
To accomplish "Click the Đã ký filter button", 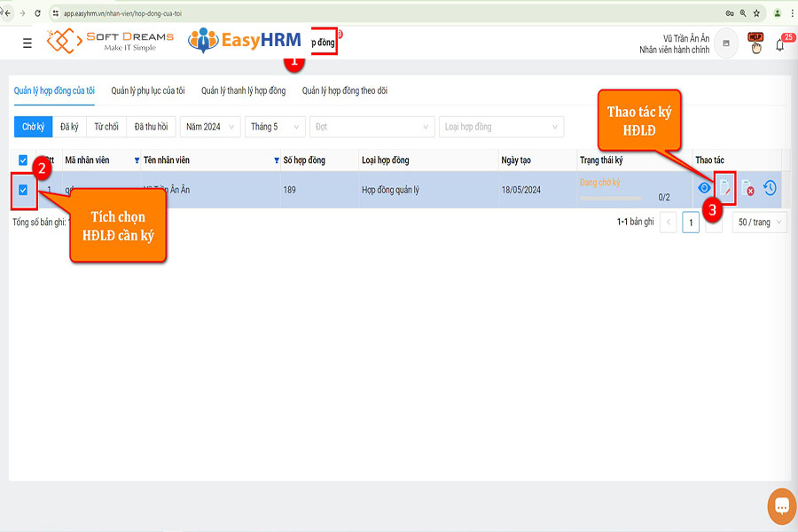I will [x=70, y=127].
